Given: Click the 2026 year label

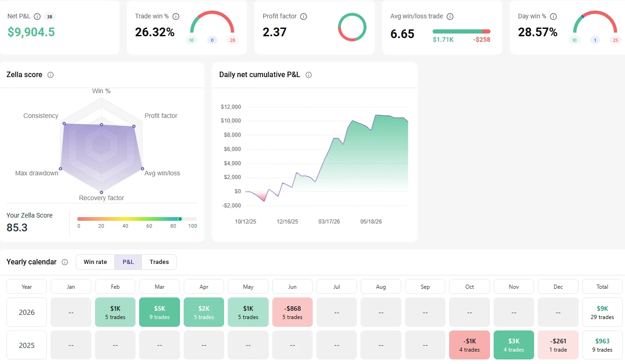Looking at the screenshot, I should coord(27,312).
